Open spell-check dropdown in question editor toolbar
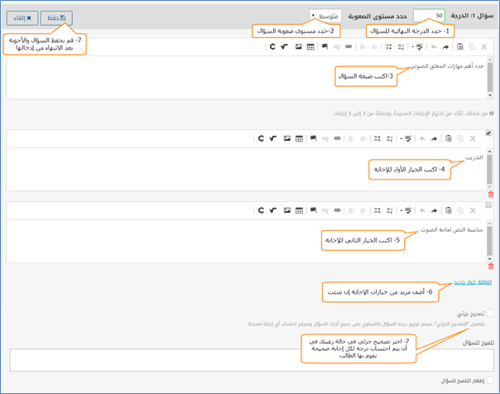The image size is (500, 394). [417, 47]
